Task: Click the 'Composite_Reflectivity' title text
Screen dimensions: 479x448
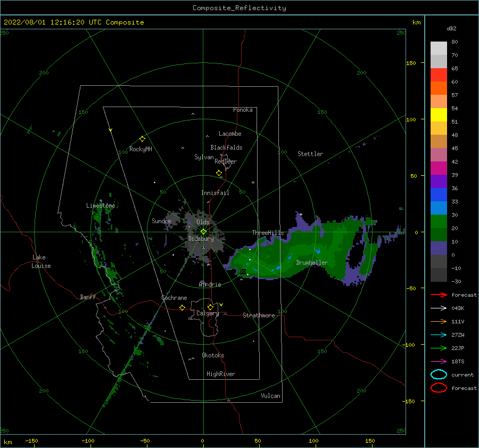Action: click(239, 8)
